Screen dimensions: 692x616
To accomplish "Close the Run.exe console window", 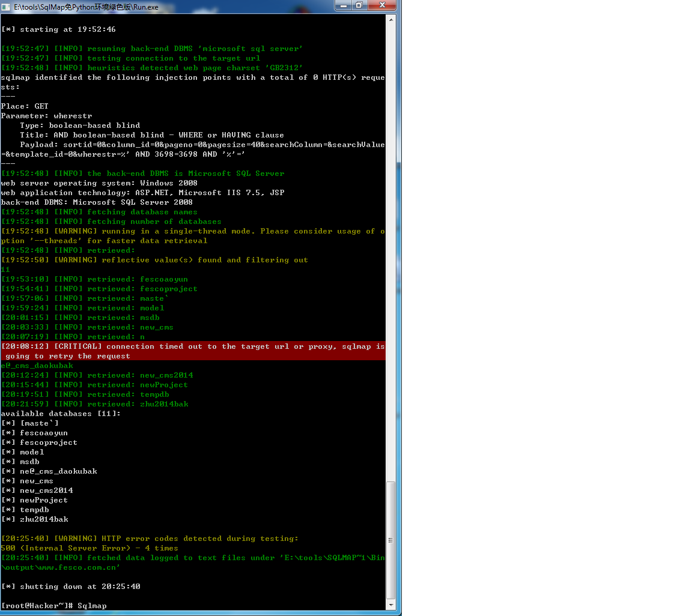I will tap(382, 5).
